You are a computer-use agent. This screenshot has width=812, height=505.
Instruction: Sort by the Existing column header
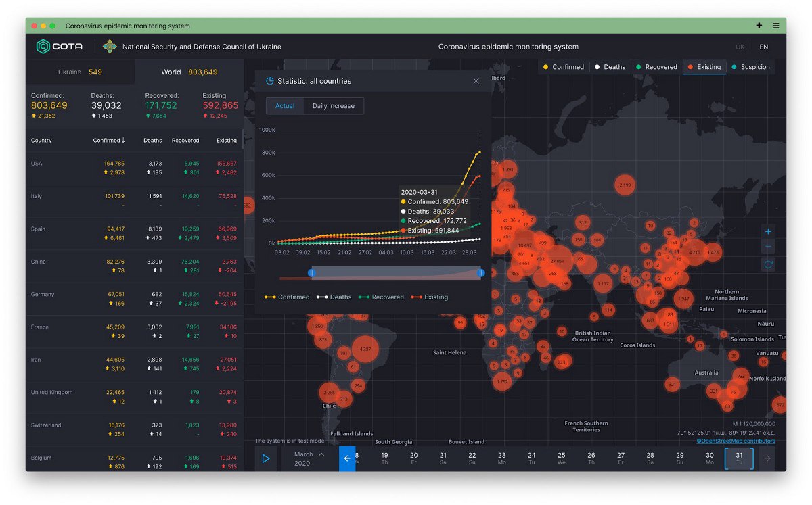pos(227,141)
